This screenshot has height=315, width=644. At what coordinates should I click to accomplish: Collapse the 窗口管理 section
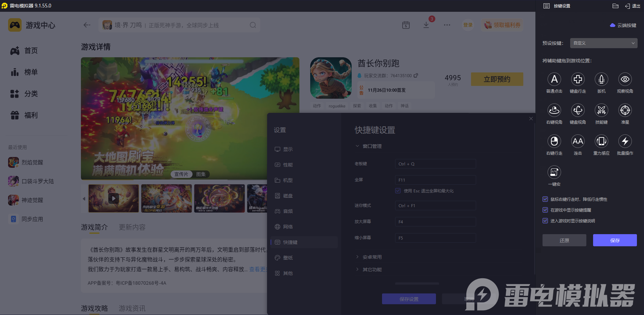[368, 146]
